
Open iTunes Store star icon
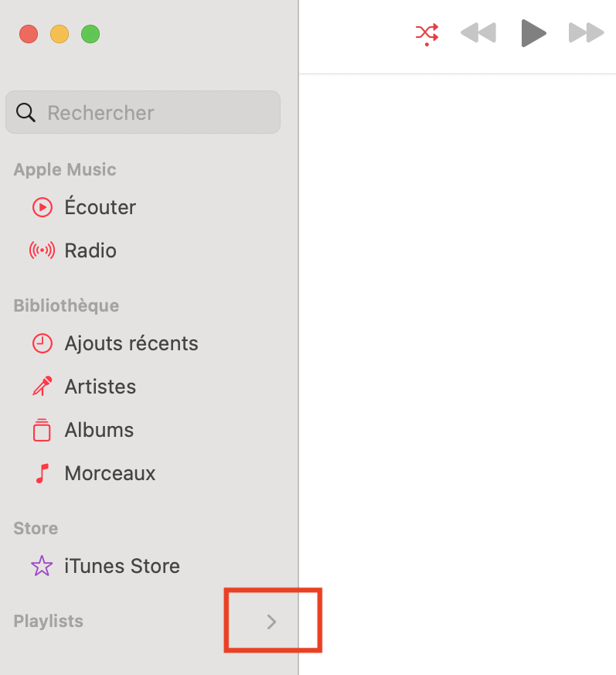coord(42,566)
